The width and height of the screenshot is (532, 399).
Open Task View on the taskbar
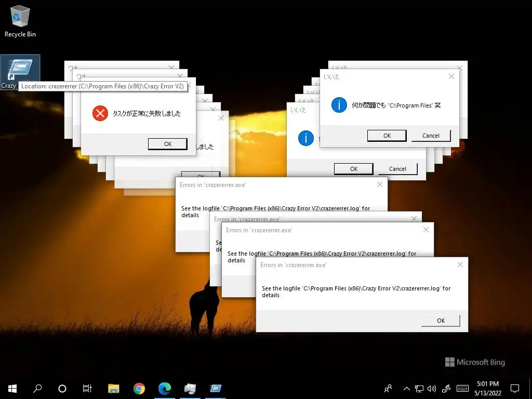tap(87, 389)
